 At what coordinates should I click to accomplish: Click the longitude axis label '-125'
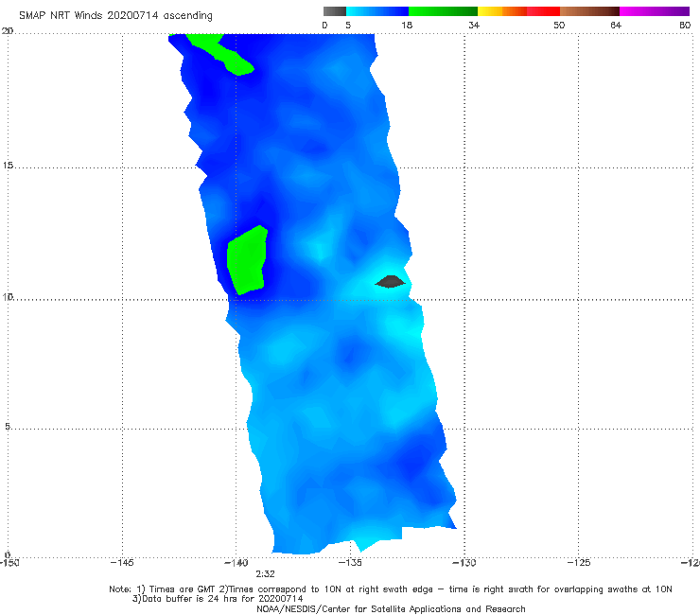[579, 563]
